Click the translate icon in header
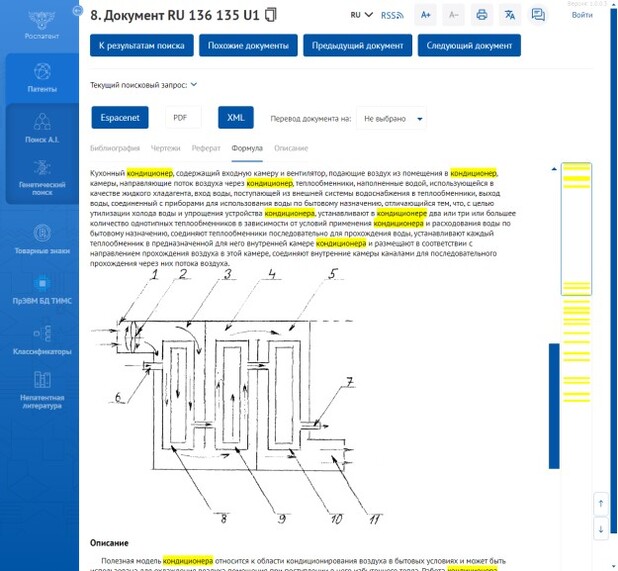Viewport: 618px width, 571px height. [x=510, y=15]
